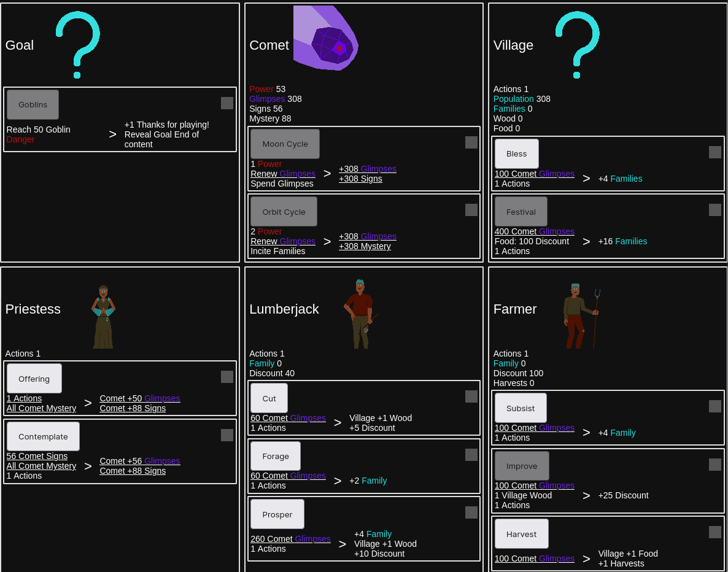Click 60 Comet Glimpses cost under Cut
The height and width of the screenshot is (572, 728).
[x=288, y=418]
